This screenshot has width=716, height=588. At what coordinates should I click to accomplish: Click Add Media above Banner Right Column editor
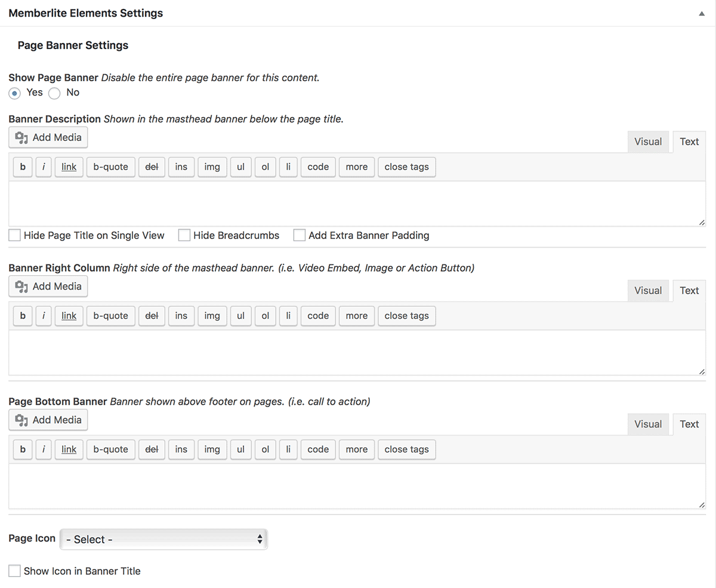click(49, 287)
